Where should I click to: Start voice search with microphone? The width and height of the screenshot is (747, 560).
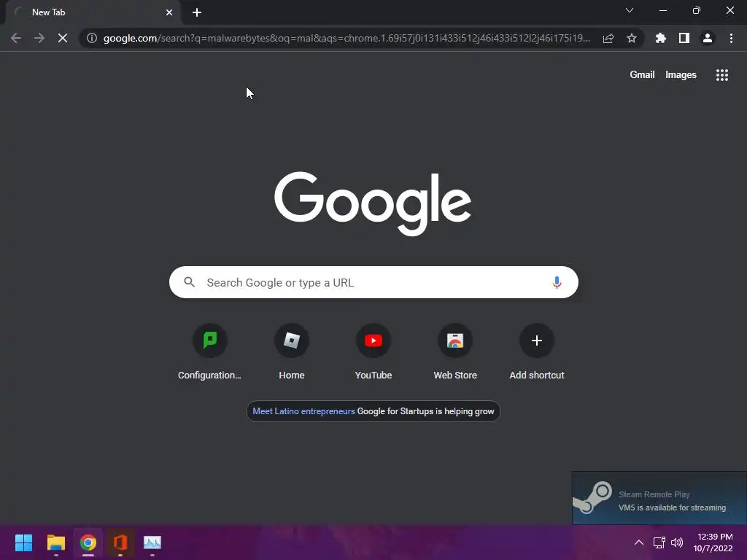point(557,282)
